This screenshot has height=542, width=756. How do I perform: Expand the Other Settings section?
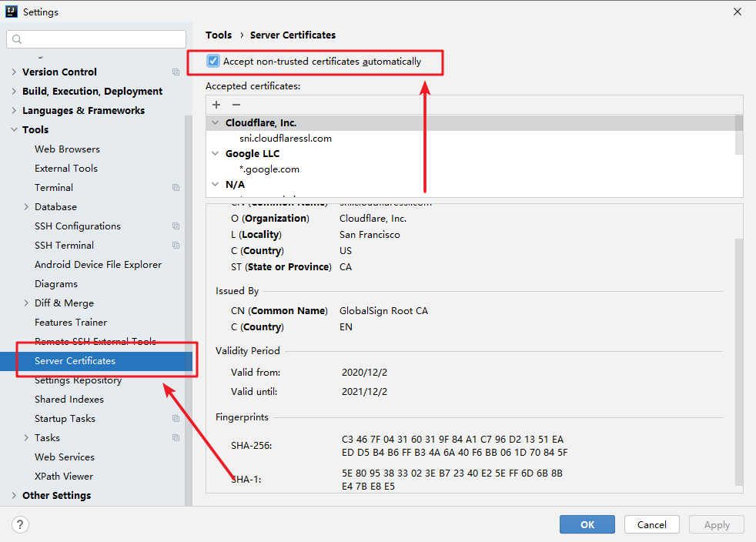pyautogui.click(x=14, y=495)
